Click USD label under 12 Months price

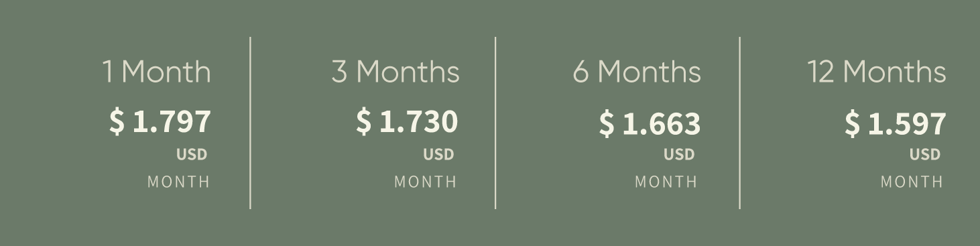(925, 155)
